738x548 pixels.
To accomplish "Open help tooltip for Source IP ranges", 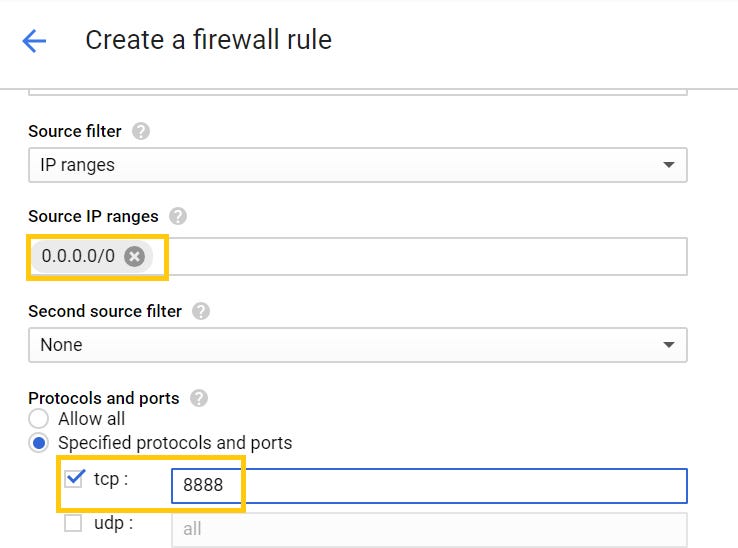I will point(178,216).
